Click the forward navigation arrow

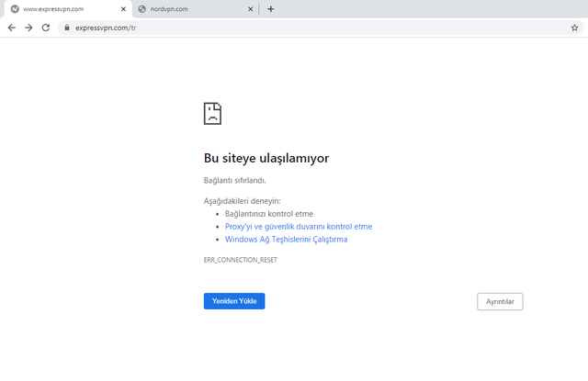(28, 28)
